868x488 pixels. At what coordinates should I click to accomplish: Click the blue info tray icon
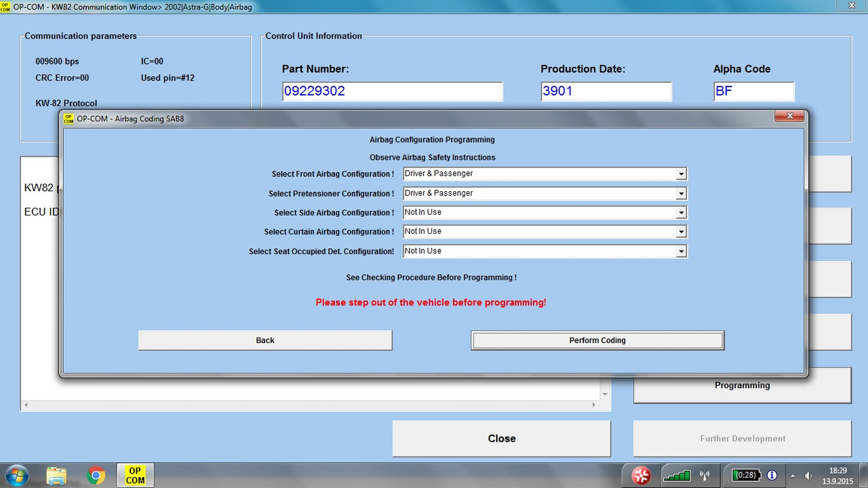tap(771, 476)
